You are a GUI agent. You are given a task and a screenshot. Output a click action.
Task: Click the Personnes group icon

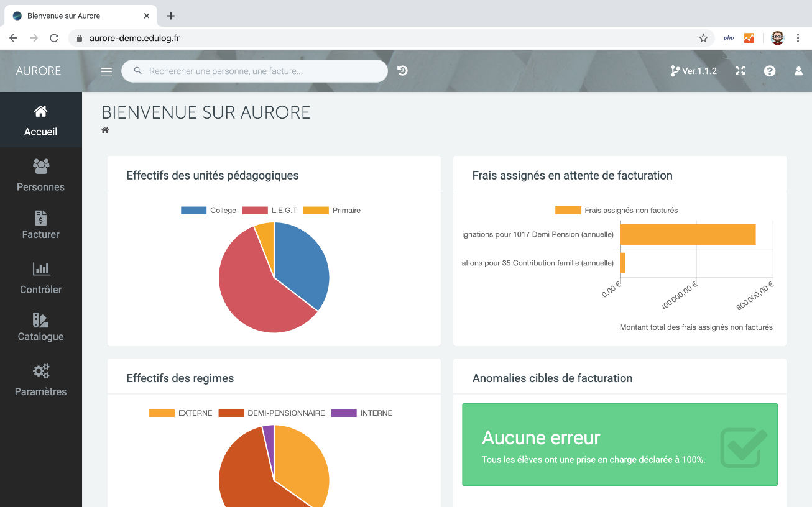tap(40, 166)
